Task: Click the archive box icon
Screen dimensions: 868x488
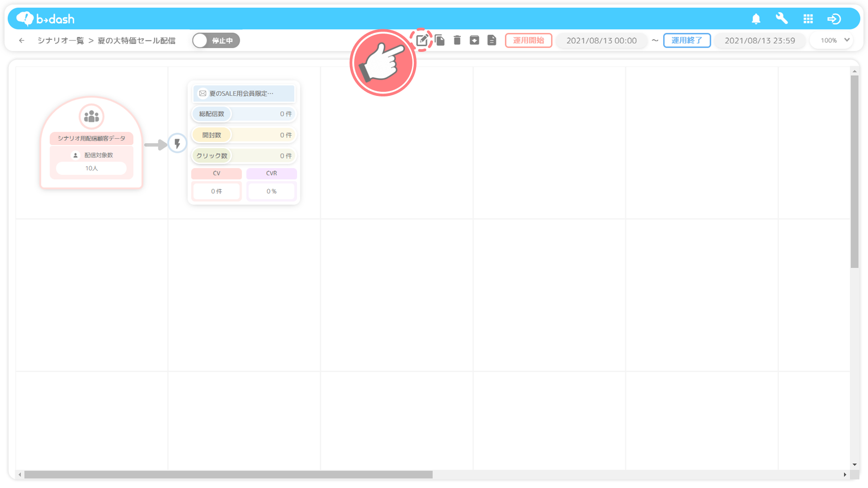Action: pos(474,40)
